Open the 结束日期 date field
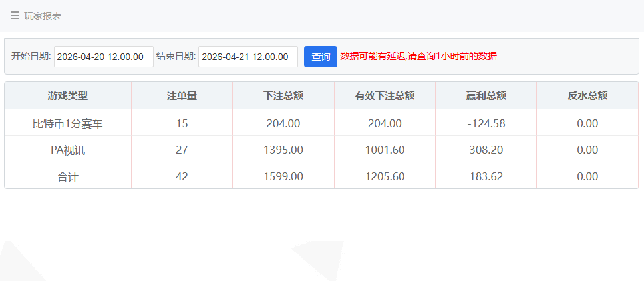 [x=247, y=57]
